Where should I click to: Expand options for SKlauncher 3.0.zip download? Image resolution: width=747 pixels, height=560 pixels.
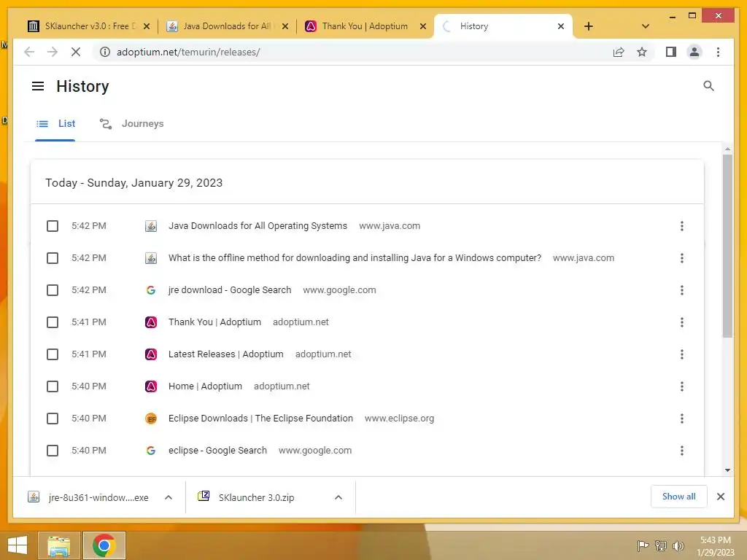(x=338, y=497)
